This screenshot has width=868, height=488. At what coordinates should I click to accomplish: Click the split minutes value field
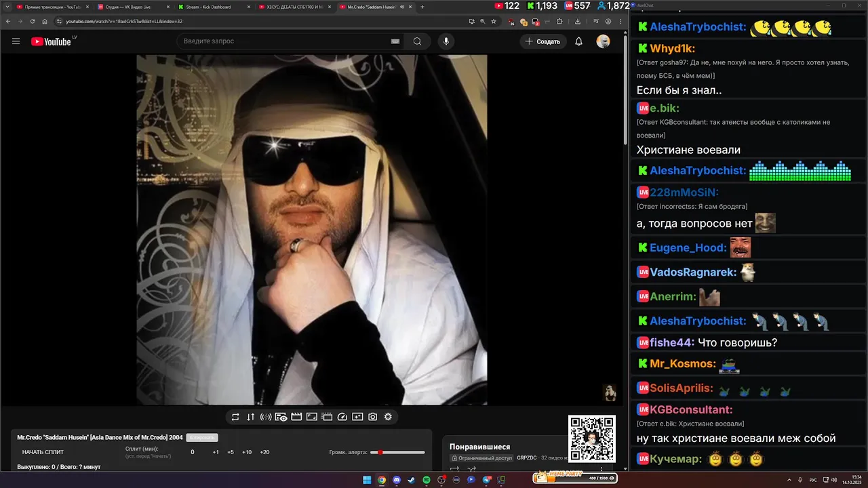tap(192, 452)
